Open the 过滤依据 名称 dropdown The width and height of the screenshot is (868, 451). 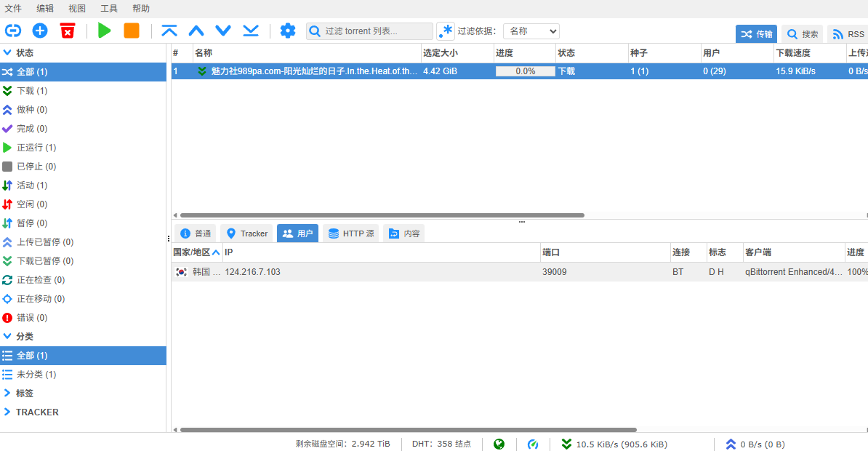[x=531, y=31]
